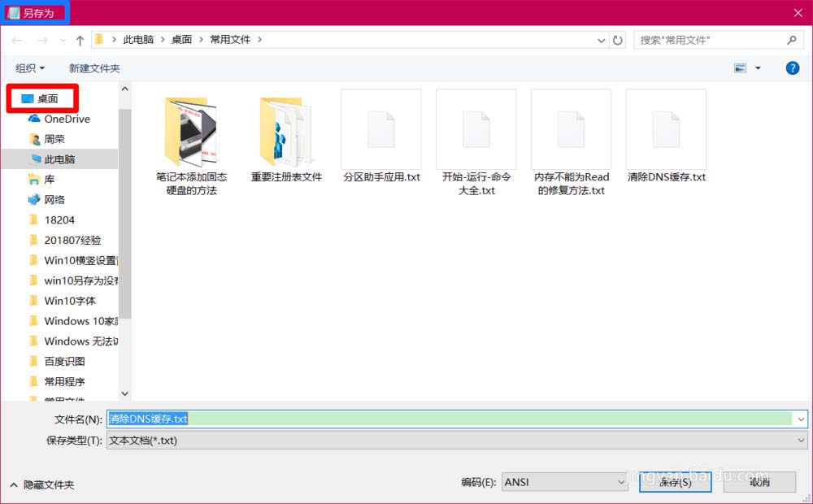The height and width of the screenshot is (504, 813).
Task: Select OneDrive in the sidebar
Action: coord(65,119)
